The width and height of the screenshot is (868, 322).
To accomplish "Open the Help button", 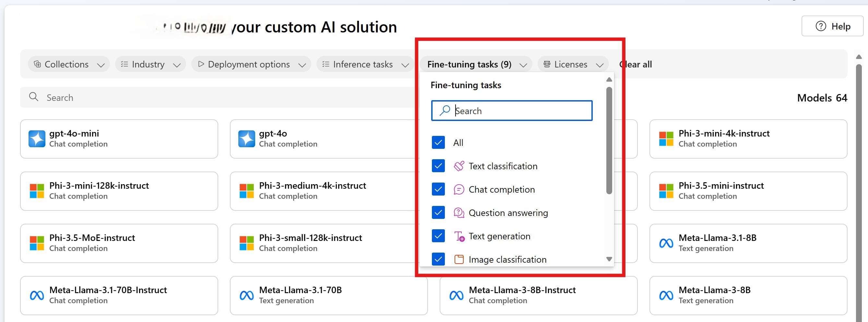I will click(832, 26).
